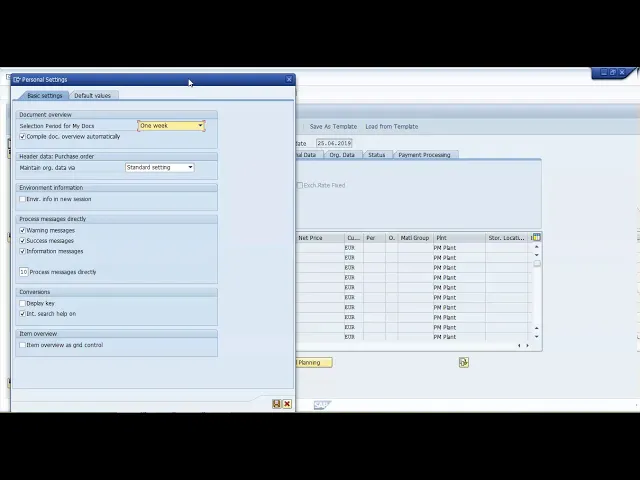Click the horizontal scroll right arrow of item table

point(527,346)
